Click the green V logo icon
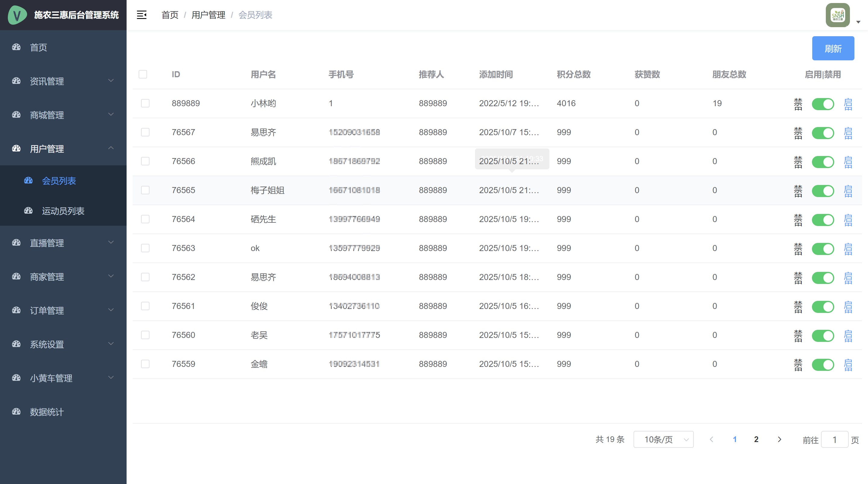This screenshot has width=868, height=484. pos(17,15)
